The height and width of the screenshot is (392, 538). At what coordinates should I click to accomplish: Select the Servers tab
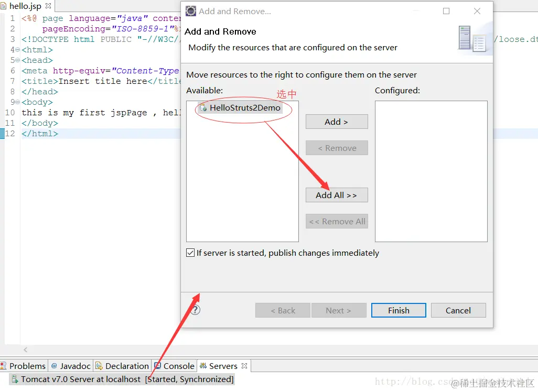pos(223,366)
